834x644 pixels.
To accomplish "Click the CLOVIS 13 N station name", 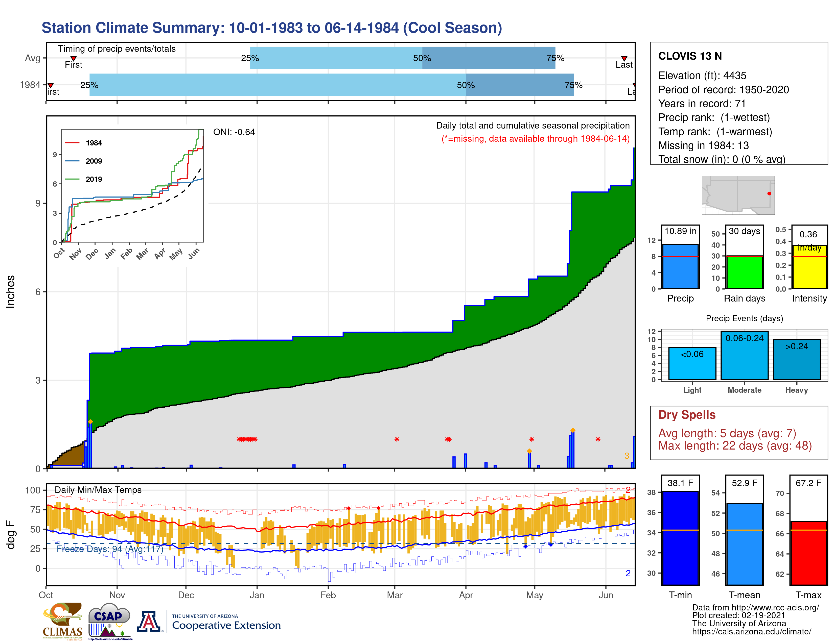I will pyautogui.click(x=690, y=56).
